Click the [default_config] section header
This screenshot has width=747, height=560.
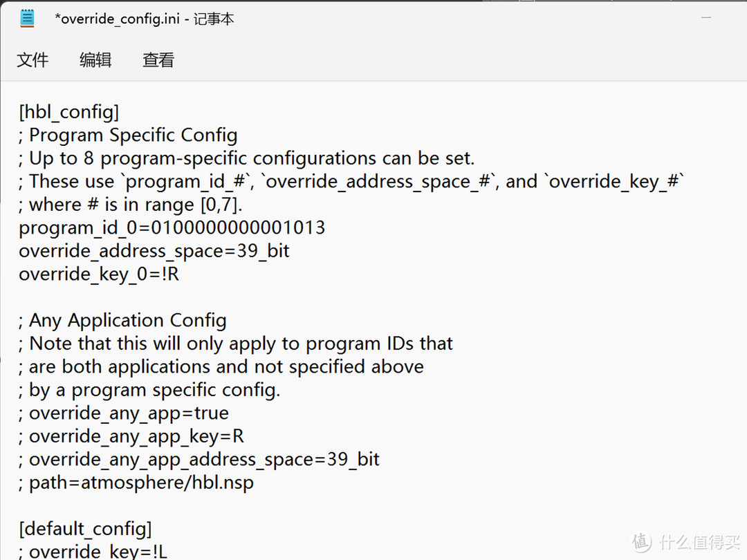85,529
